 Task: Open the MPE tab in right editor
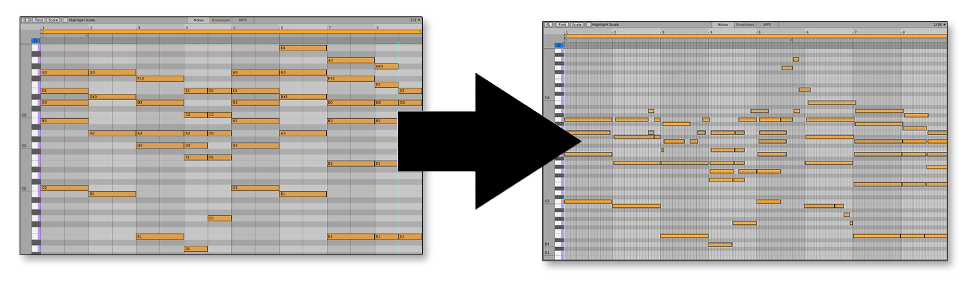pos(767,24)
